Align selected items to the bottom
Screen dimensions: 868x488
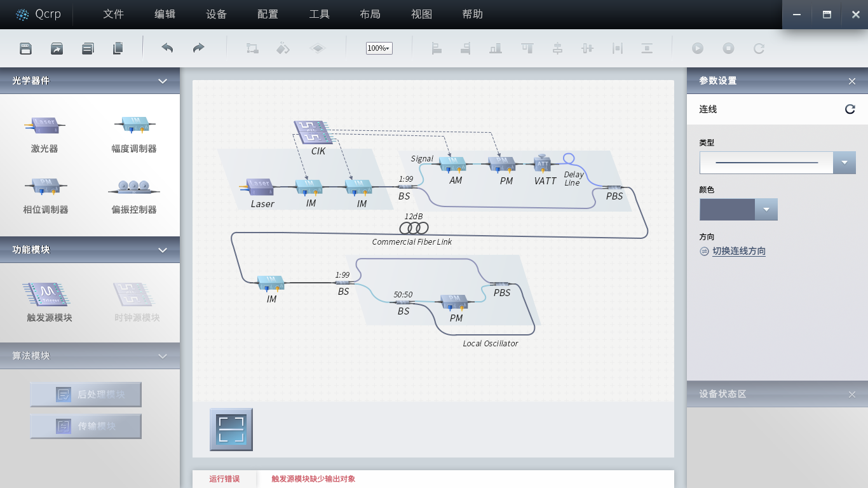(496, 48)
